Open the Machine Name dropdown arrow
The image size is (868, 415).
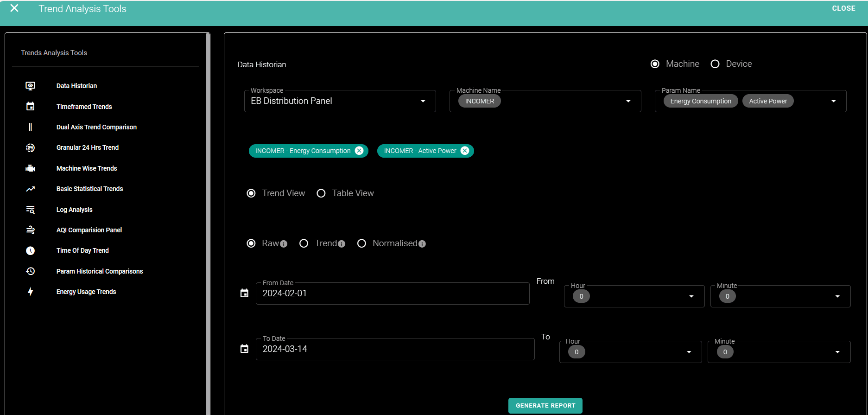(x=628, y=101)
